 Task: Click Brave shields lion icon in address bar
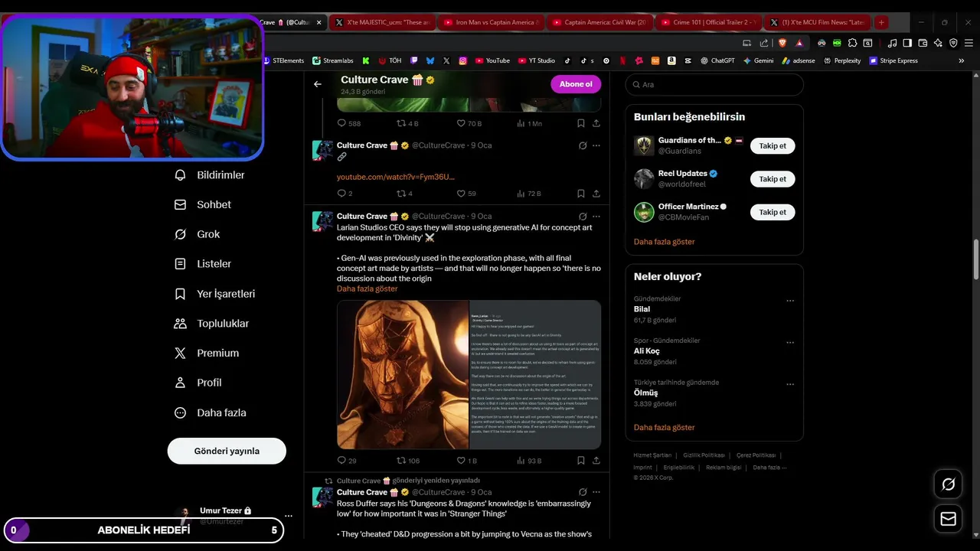pos(782,43)
